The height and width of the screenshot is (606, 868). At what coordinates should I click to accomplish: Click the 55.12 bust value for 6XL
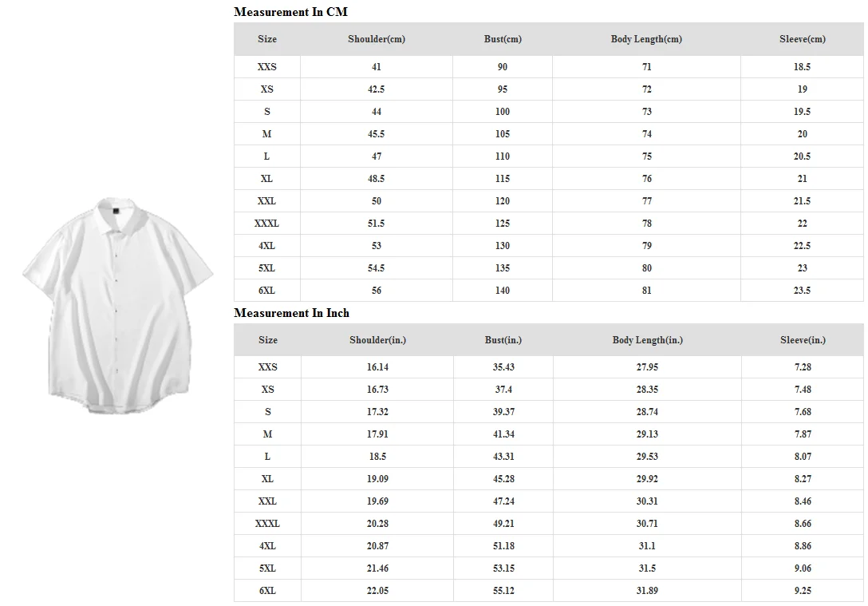503,591
